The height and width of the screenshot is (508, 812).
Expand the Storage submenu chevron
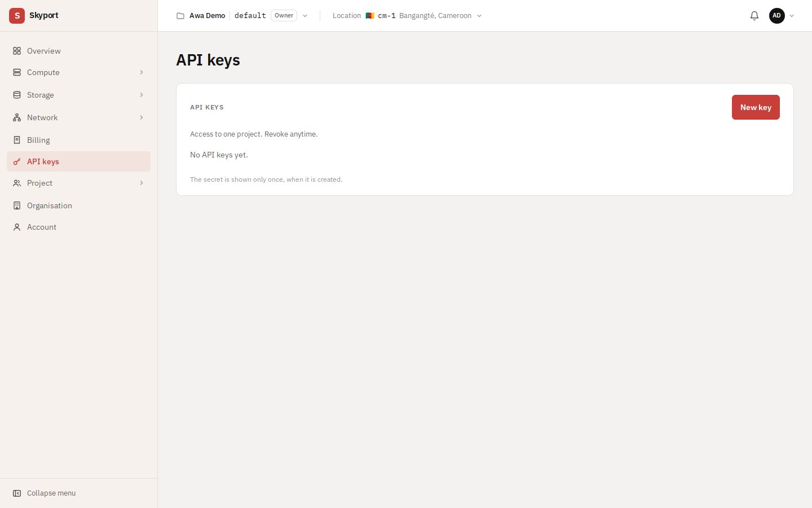click(142, 95)
